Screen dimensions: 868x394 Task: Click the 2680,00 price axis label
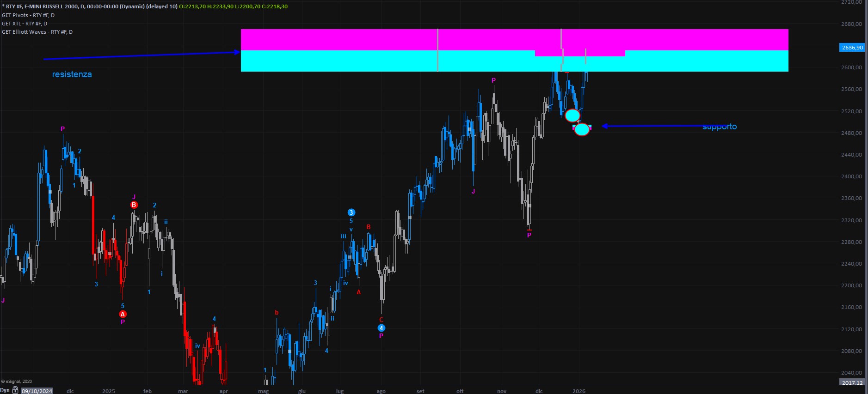(851, 24)
